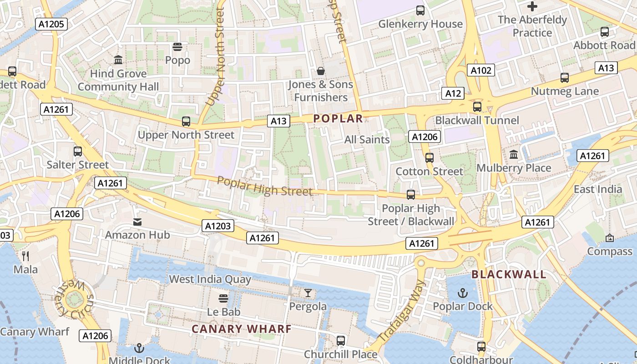Select the Mala fork and knife icon
This screenshot has height=364, width=637.
(25, 256)
